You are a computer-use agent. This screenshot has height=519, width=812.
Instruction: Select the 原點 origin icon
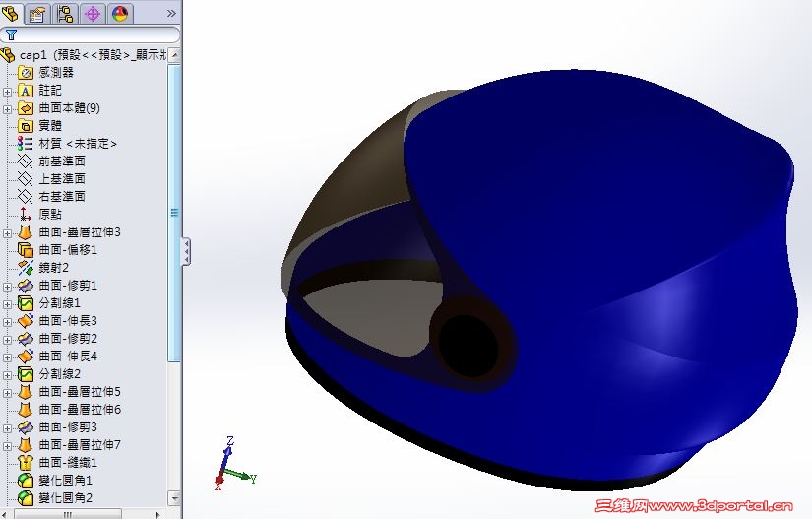pos(26,214)
